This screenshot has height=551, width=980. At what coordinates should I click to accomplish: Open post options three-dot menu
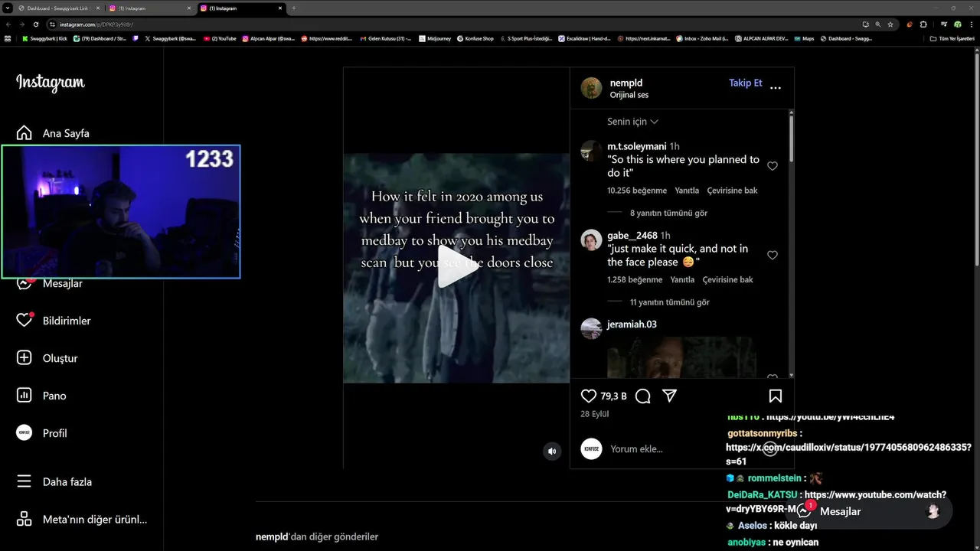point(776,88)
